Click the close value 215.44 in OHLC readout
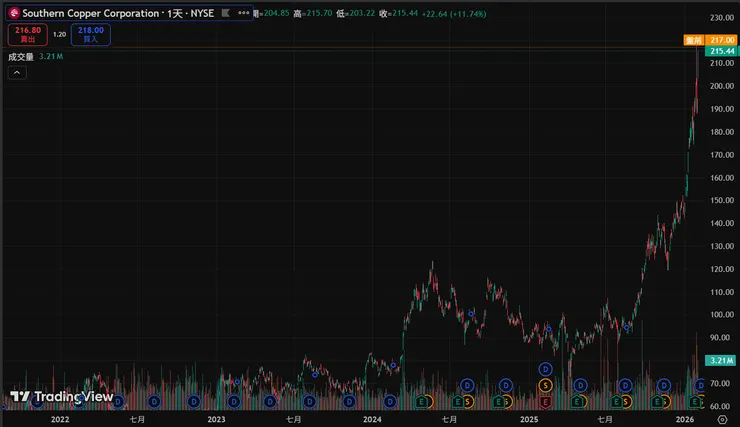The image size is (740, 427). click(405, 13)
